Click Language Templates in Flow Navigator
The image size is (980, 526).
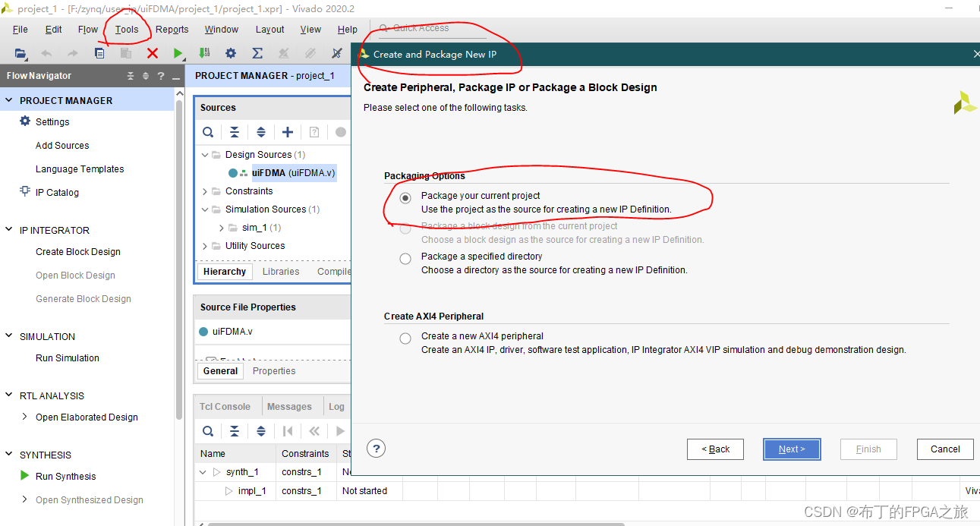tap(80, 169)
